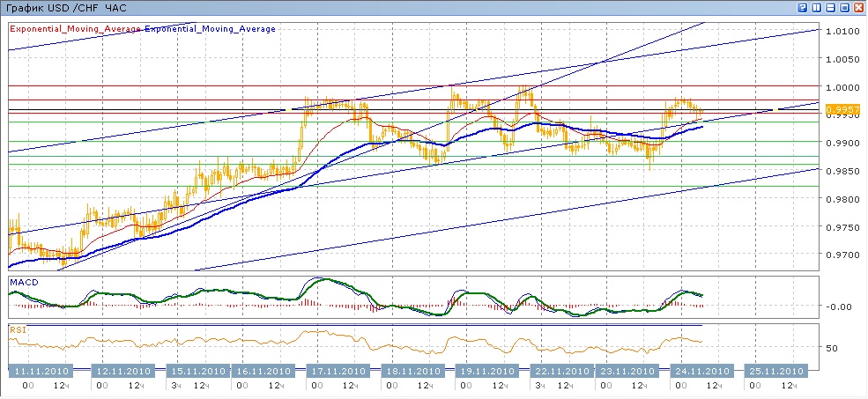This screenshot has height=399, width=868.
Task: Select the red Exponential_Moving_Average legend label
Action: pos(75,29)
